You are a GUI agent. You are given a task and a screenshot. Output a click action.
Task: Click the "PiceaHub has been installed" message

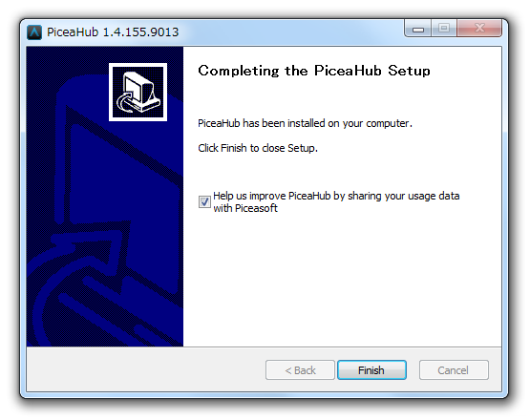point(305,123)
